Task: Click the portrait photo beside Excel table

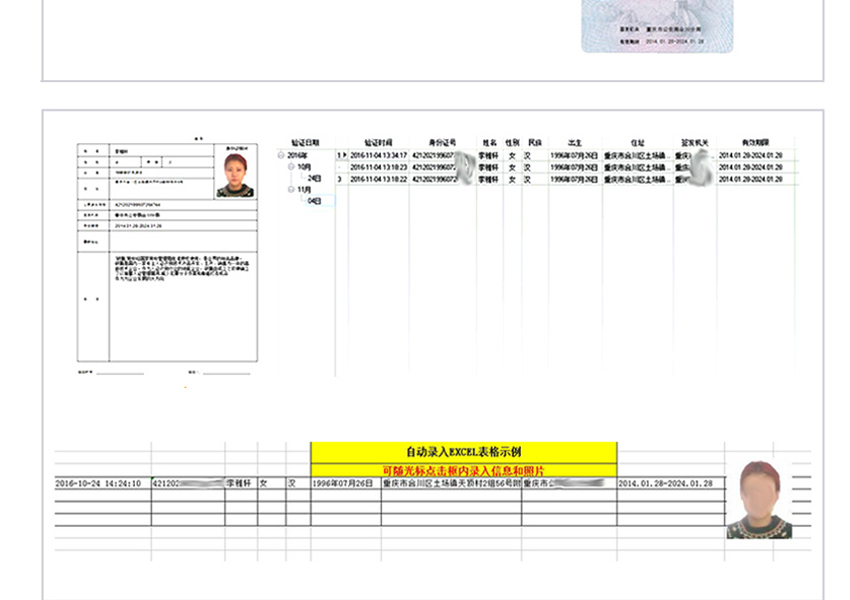Action: 759,500
